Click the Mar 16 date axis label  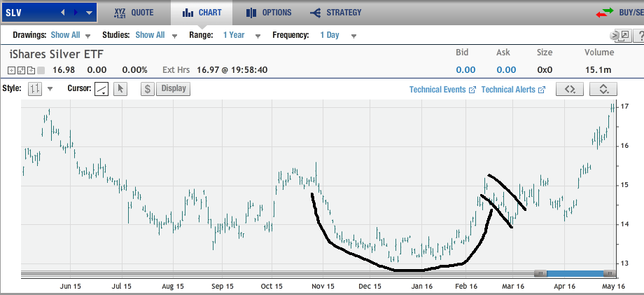pos(513,286)
